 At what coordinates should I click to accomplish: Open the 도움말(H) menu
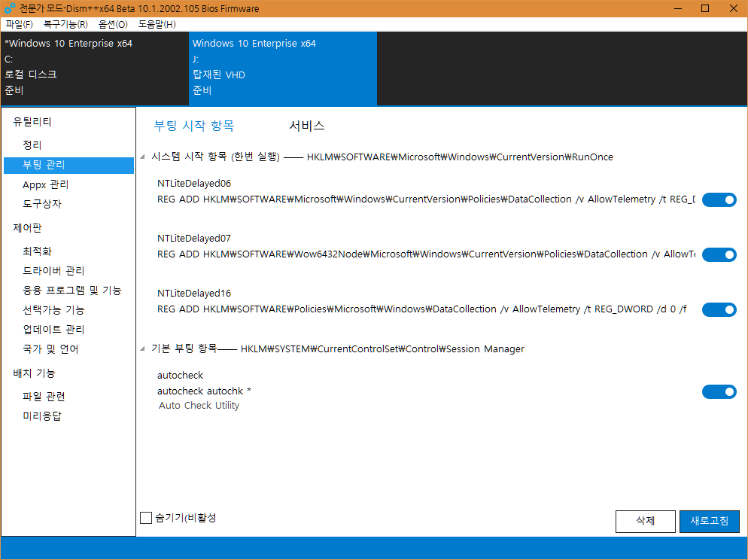pos(157,24)
